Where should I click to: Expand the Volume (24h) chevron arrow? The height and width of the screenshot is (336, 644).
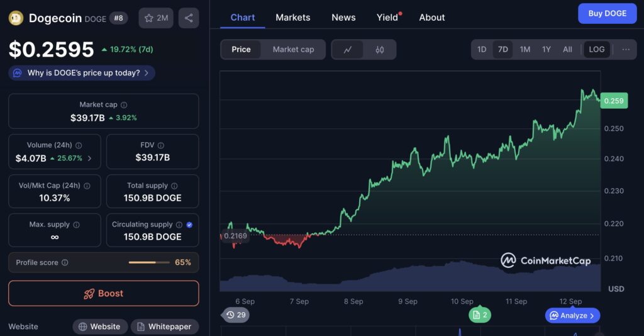tap(89, 158)
